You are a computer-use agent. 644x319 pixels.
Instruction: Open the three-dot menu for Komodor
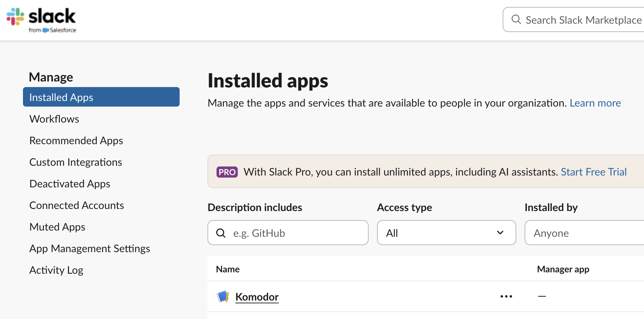tap(506, 296)
